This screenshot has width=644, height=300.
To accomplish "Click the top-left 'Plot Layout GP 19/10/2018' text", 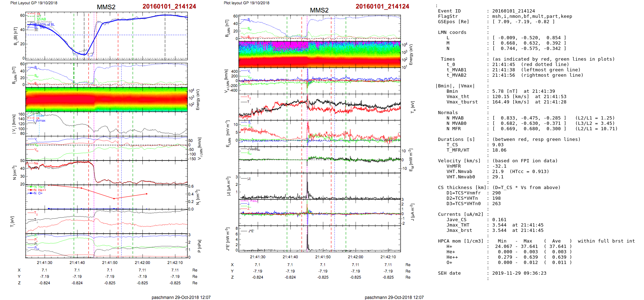I will 34,3.
